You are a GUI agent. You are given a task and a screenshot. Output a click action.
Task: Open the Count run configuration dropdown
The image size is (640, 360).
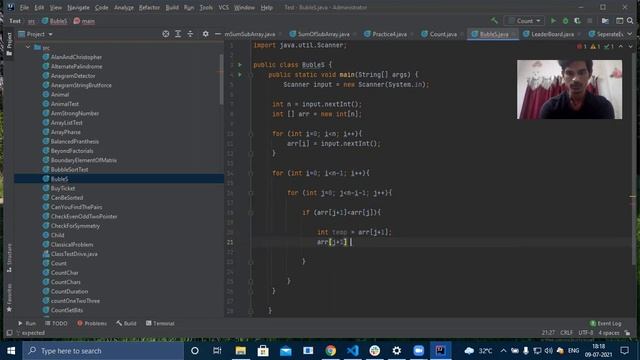click(x=525, y=20)
